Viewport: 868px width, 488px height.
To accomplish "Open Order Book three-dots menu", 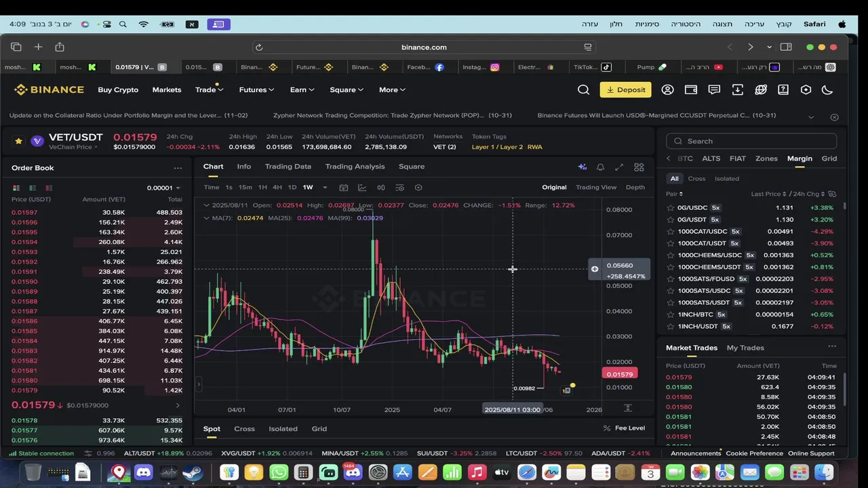I will [178, 168].
